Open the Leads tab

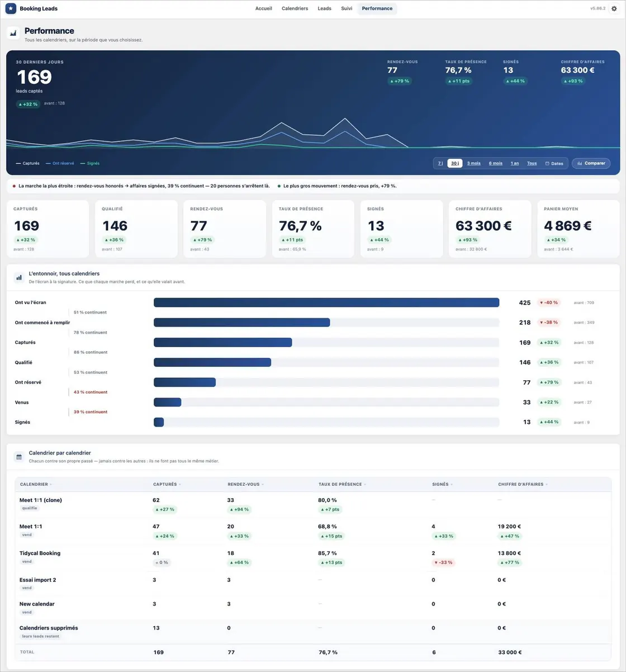point(325,8)
